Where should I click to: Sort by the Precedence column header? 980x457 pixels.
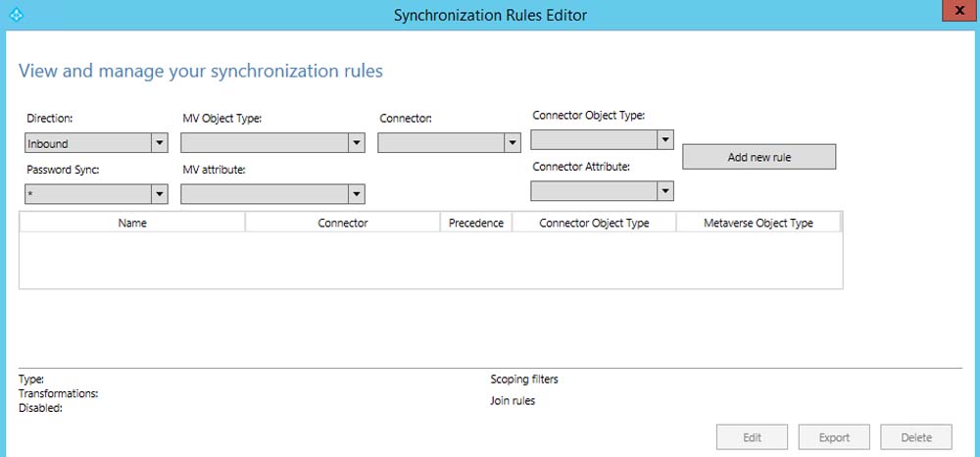475,223
